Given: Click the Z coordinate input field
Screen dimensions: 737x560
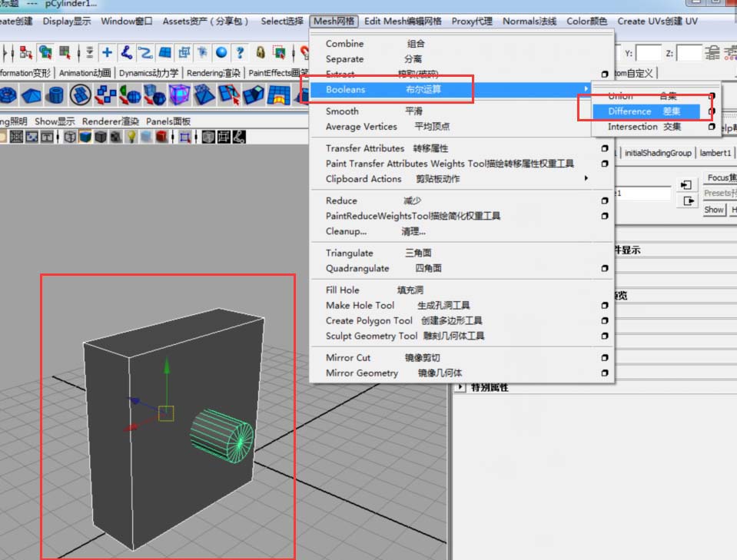Looking at the screenshot, I should 689,53.
